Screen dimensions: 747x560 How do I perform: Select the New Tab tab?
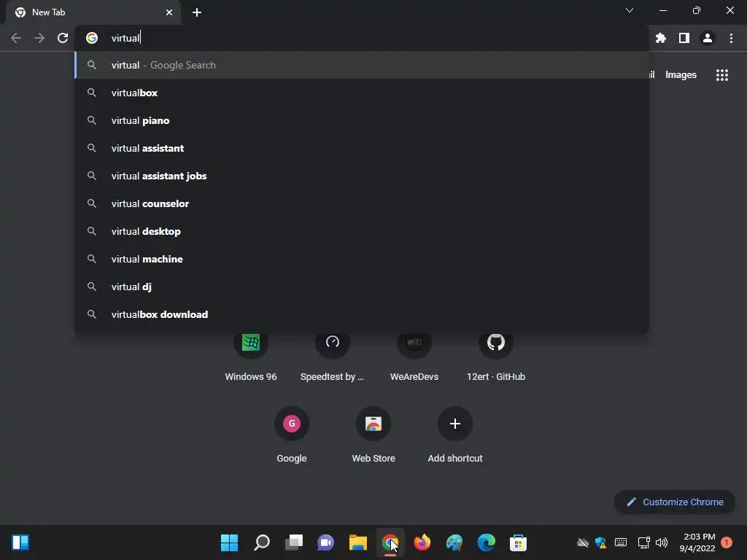[93, 12]
